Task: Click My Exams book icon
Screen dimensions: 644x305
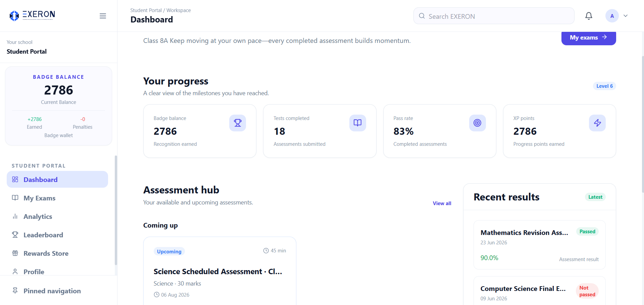Action: (15, 198)
